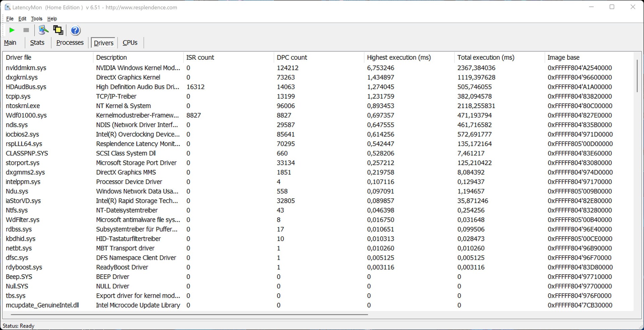Click DPC count value 124212
This screenshot has width=644, height=330.
(287, 68)
